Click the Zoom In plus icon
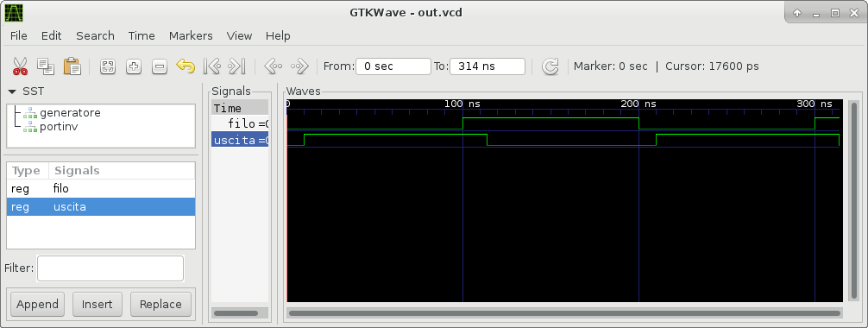This screenshot has width=868, height=328. (134, 67)
